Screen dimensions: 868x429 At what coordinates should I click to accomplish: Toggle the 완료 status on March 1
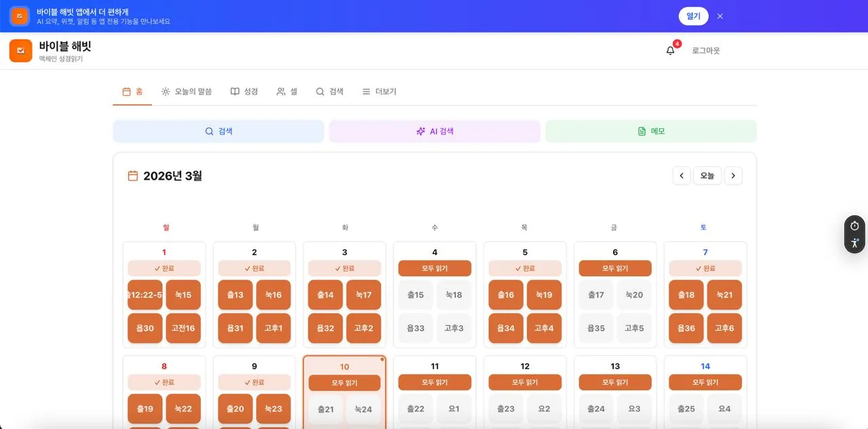click(x=164, y=268)
